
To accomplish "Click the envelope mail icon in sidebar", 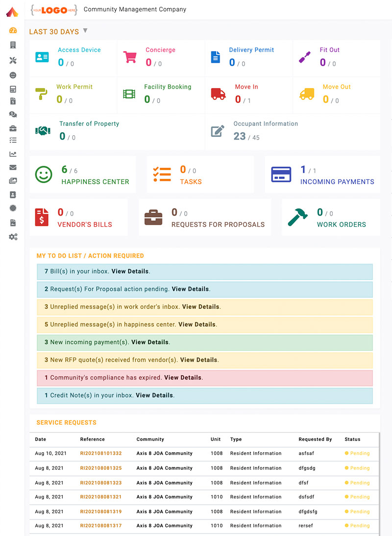I will [13, 168].
